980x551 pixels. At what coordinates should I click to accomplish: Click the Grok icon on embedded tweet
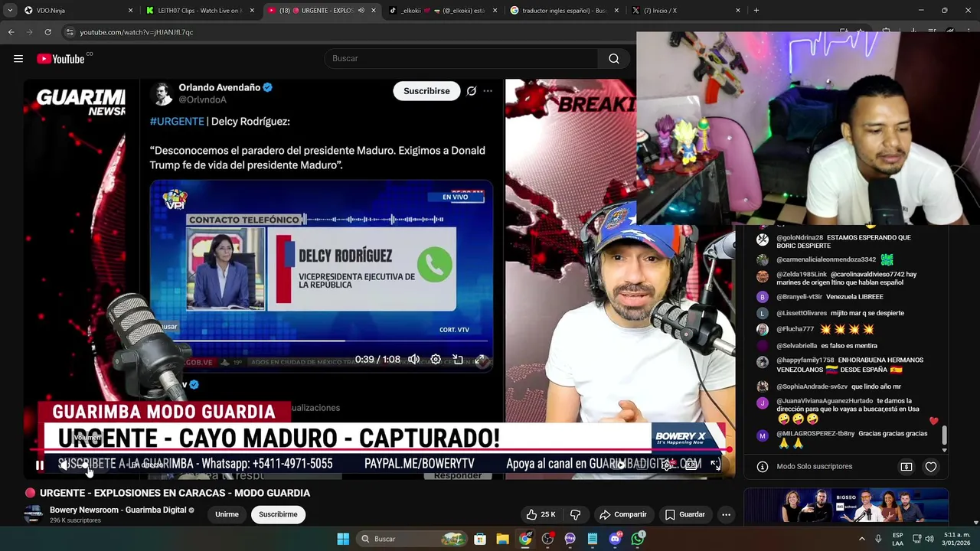(x=472, y=91)
